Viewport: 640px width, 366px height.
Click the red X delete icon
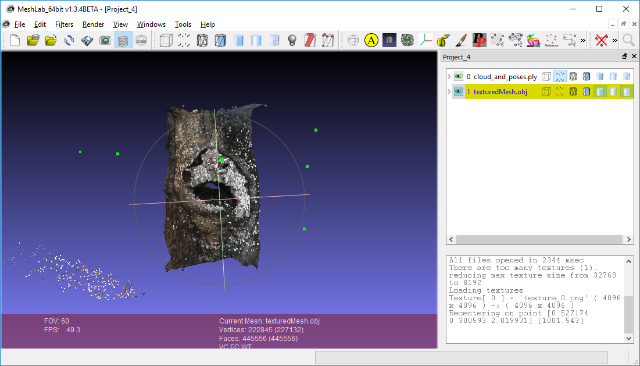coord(601,40)
